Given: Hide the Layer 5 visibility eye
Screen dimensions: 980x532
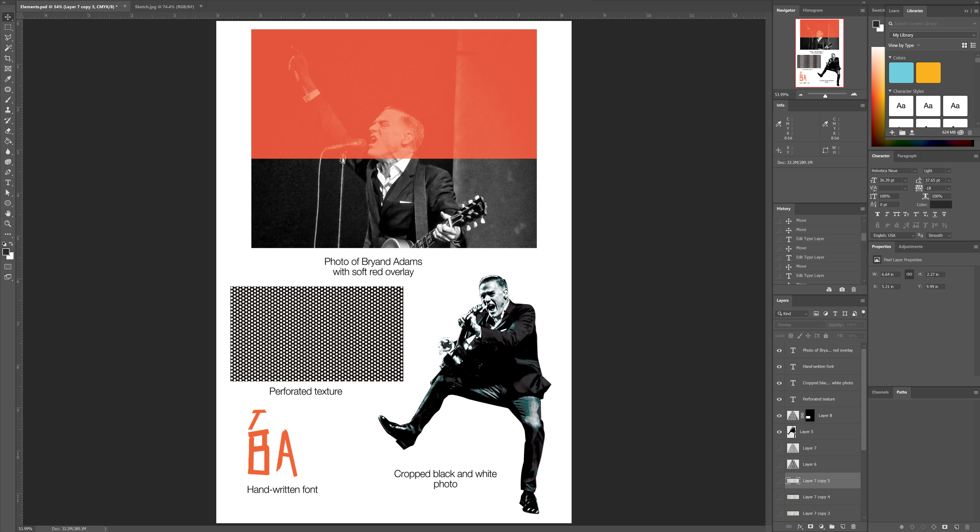Looking at the screenshot, I should [779, 431].
